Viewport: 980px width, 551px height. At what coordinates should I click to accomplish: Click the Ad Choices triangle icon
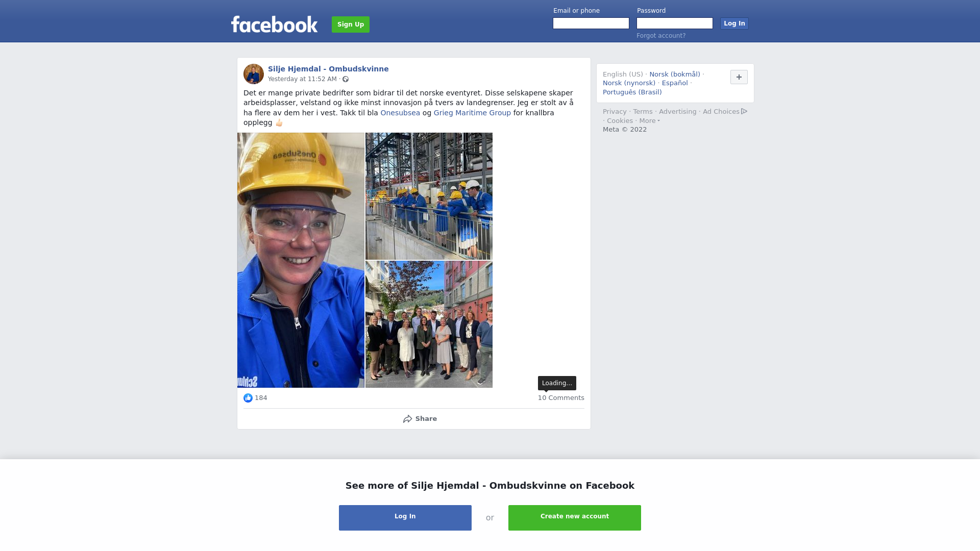pos(744,111)
